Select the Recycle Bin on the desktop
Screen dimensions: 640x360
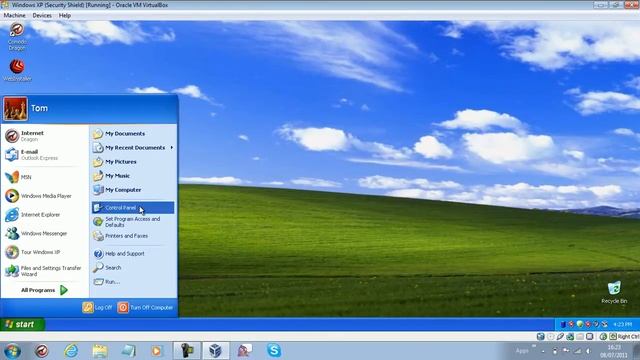(x=614, y=292)
